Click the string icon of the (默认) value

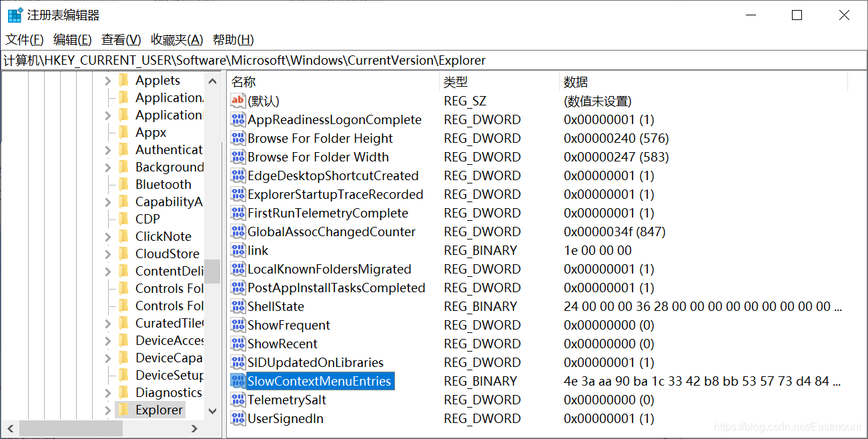238,101
